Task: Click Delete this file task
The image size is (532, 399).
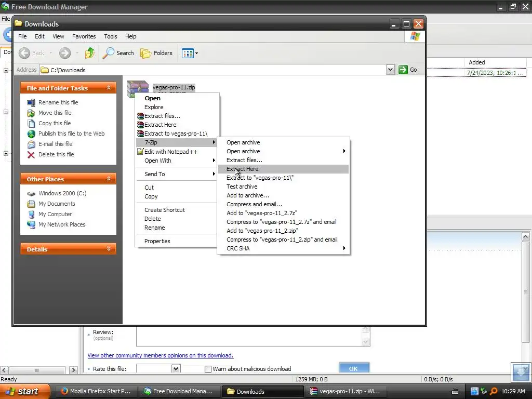Action: 56,154
